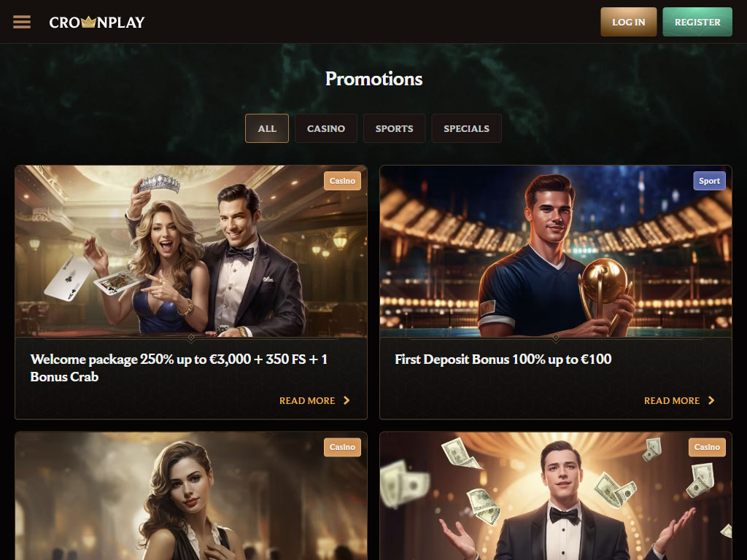The width and height of the screenshot is (747, 560).
Task: Switch to the SPORTS filter tab
Action: tap(394, 128)
